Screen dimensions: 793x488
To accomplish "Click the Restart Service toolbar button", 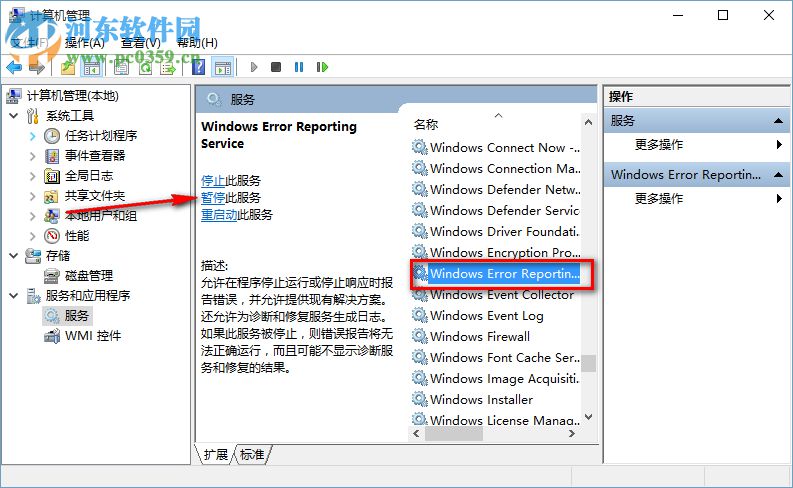I will pos(322,67).
